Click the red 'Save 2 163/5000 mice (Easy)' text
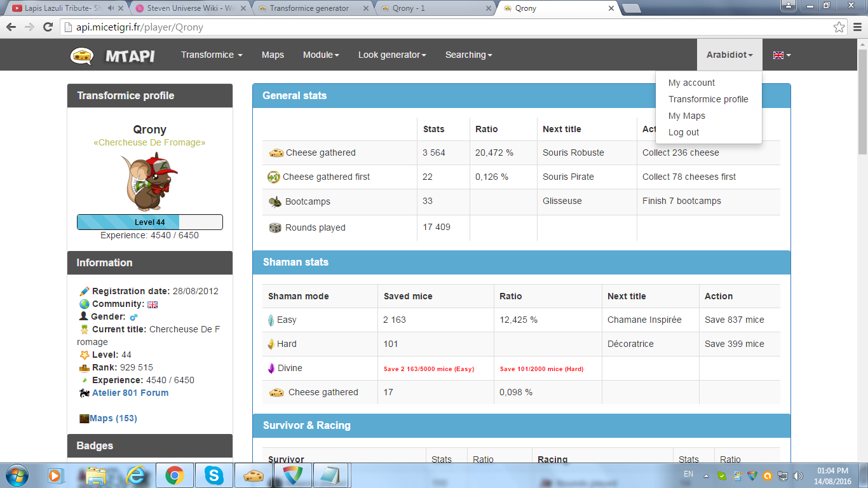The width and height of the screenshot is (868, 488). (429, 369)
